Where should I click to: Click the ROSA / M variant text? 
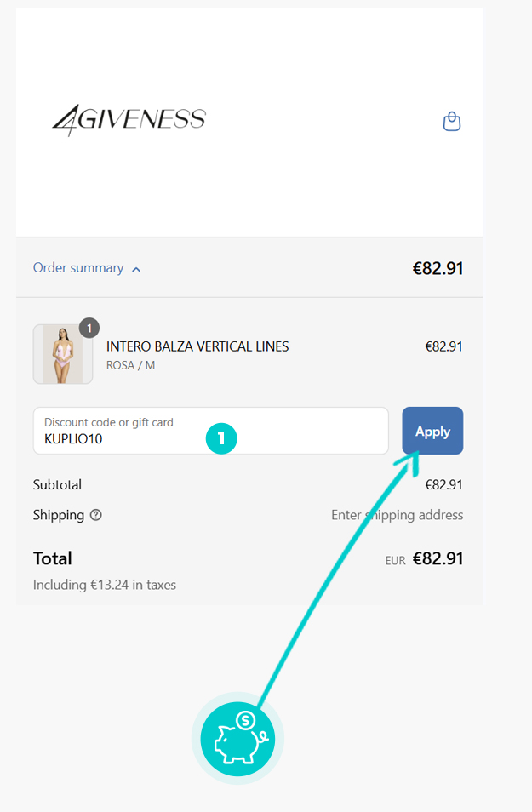[x=130, y=365]
